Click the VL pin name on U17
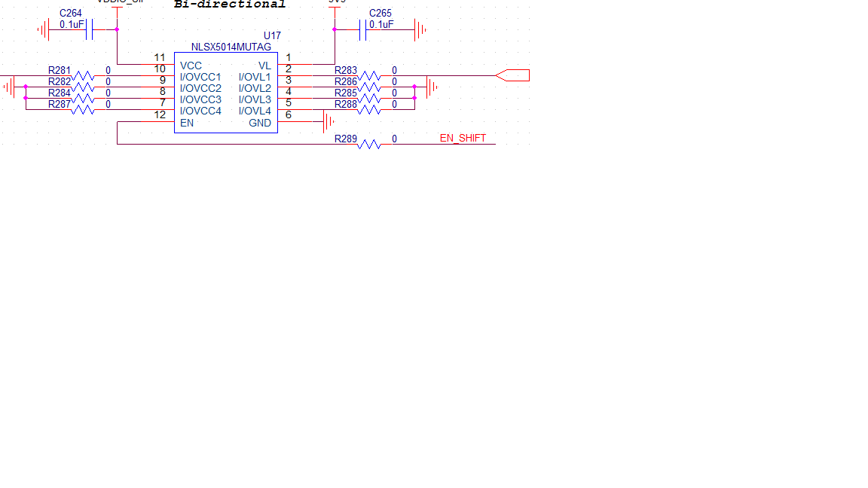 [264, 66]
